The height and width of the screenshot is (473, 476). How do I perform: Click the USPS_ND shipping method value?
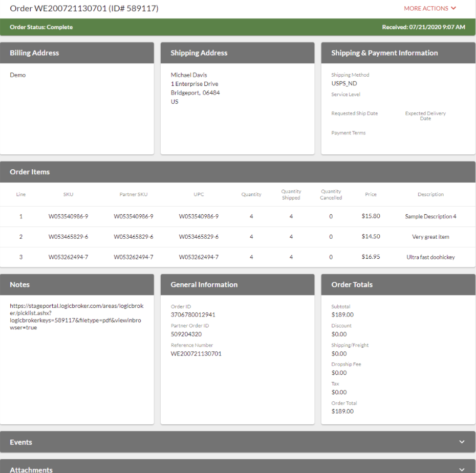pos(344,83)
